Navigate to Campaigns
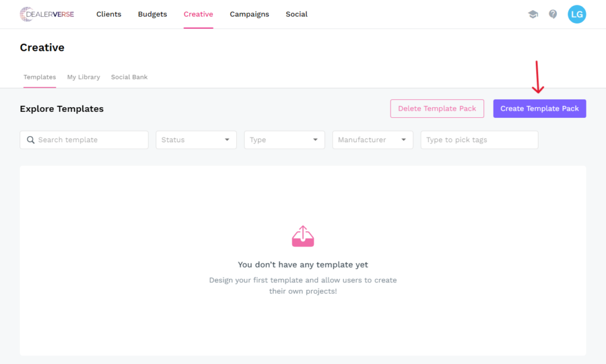Viewport: 606px width, 364px height. tap(249, 14)
